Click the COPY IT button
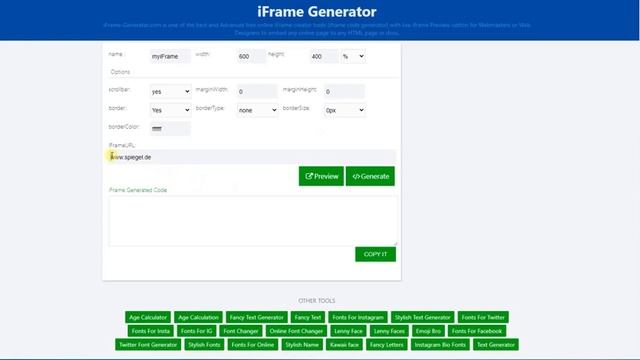The image size is (640, 360). click(x=375, y=254)
